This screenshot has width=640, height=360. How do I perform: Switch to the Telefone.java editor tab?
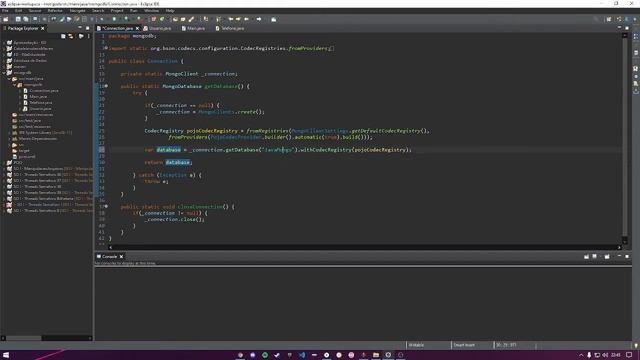[x=230, y=28]
